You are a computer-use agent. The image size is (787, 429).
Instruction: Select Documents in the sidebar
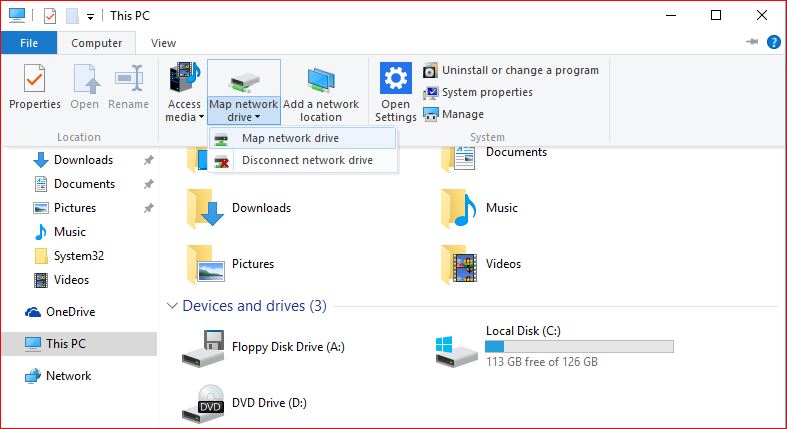click(x=84, y=184)
